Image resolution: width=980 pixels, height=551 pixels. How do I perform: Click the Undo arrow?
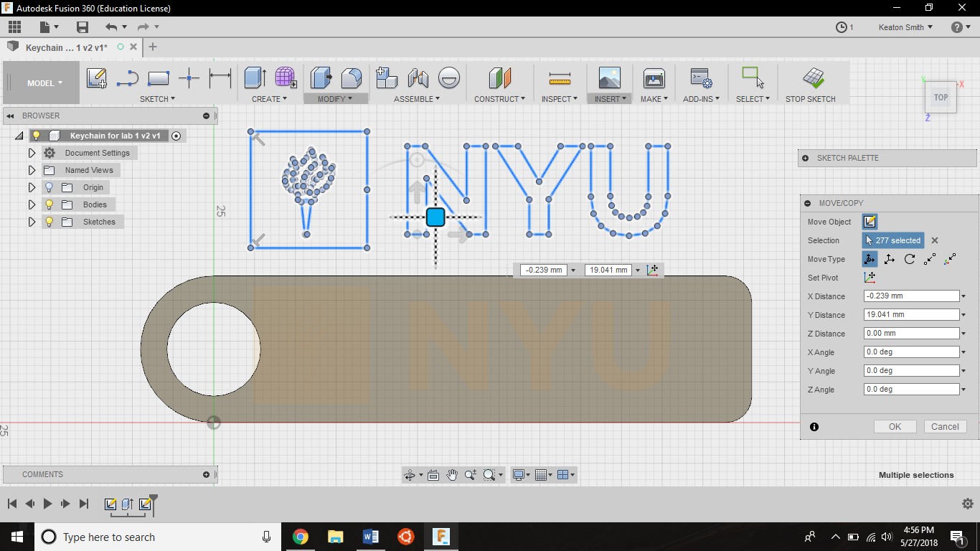click(110, 27)
